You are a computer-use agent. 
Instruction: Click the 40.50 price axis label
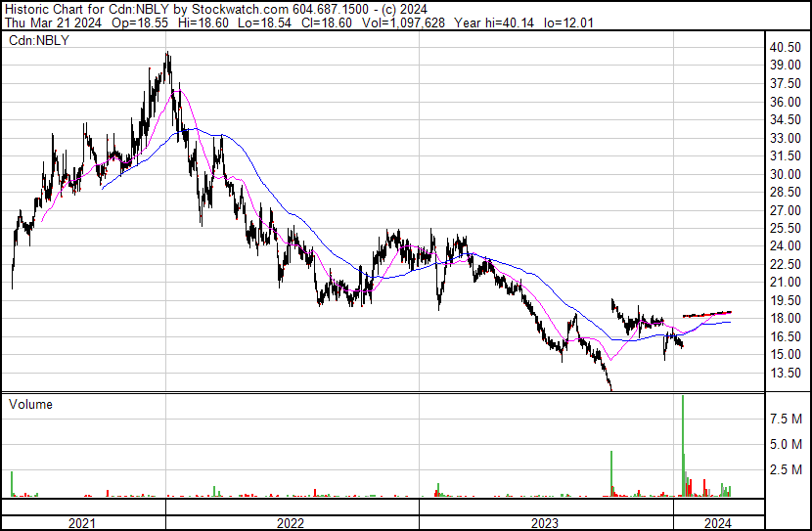[x=786, y=47]
